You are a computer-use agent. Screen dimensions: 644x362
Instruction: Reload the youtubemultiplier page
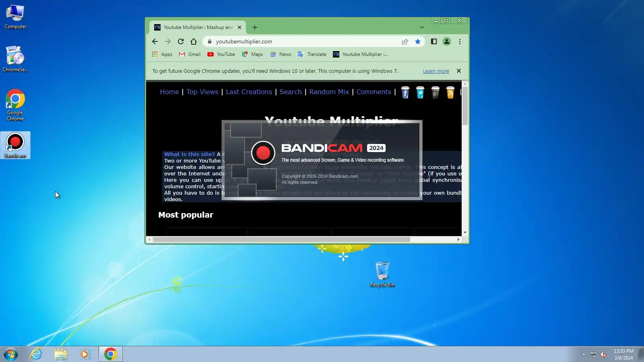pyautogui.click(x=181, y=41)
